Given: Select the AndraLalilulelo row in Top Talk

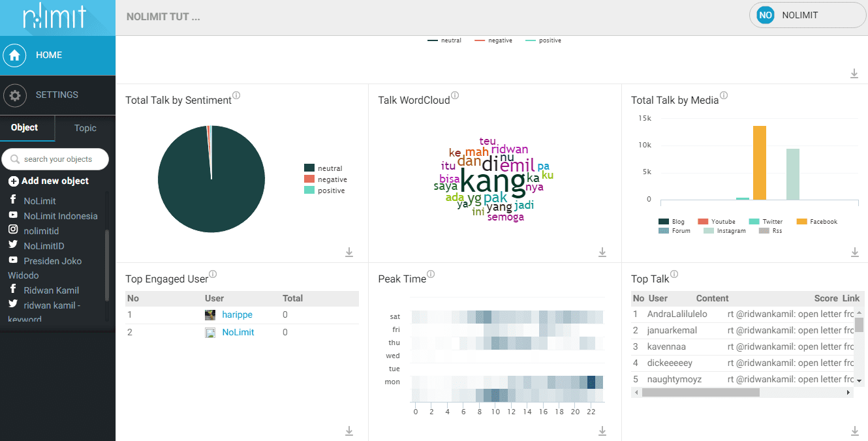Looking at the screenshot, I should (743, 314).
